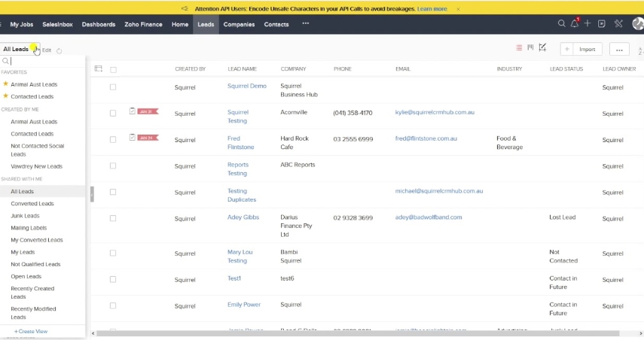Click the Learn more link in banner

pos(432,8)
